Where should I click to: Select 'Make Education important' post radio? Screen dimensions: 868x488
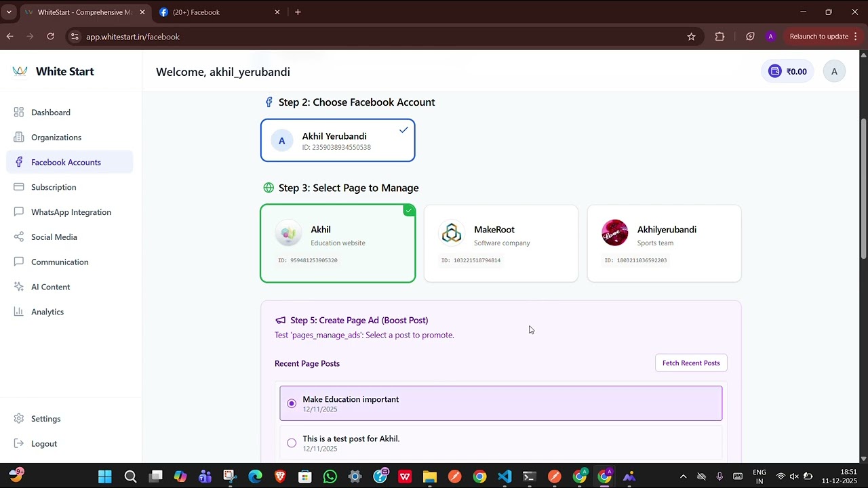(x=292, y=403)
